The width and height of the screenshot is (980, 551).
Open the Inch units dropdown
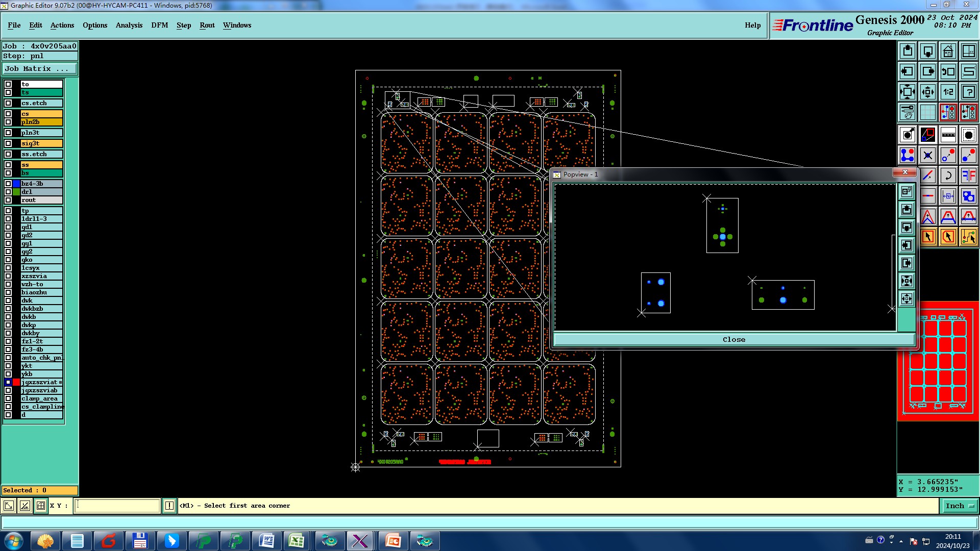tap(960, 506)
